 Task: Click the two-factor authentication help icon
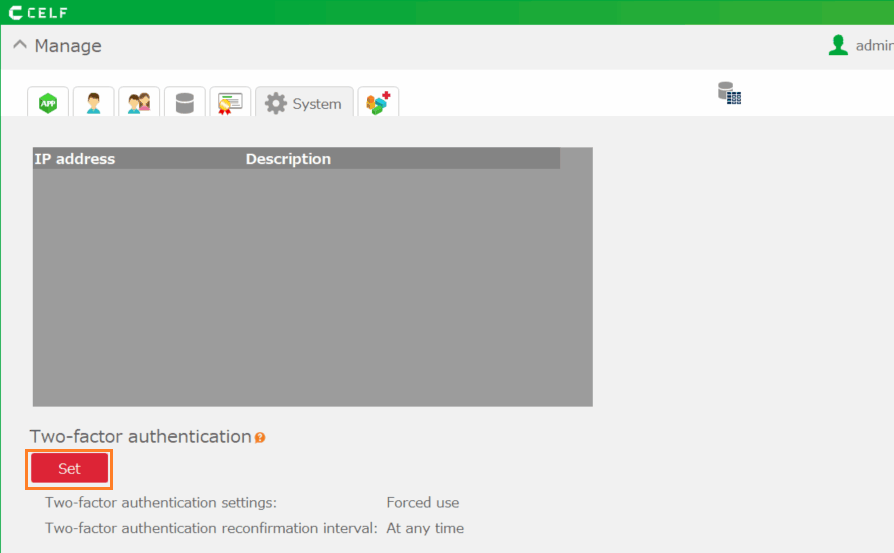pos(260,438)
